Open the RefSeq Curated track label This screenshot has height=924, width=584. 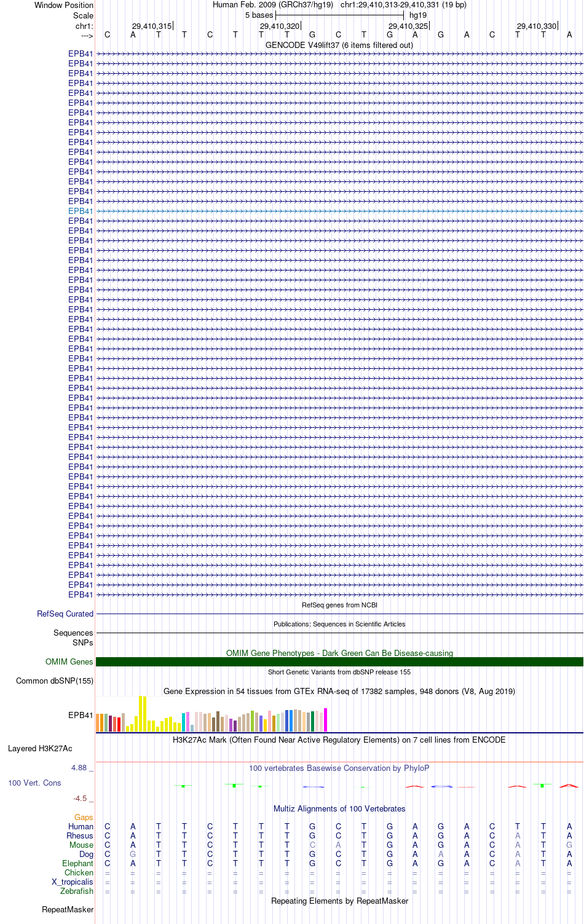65,614
